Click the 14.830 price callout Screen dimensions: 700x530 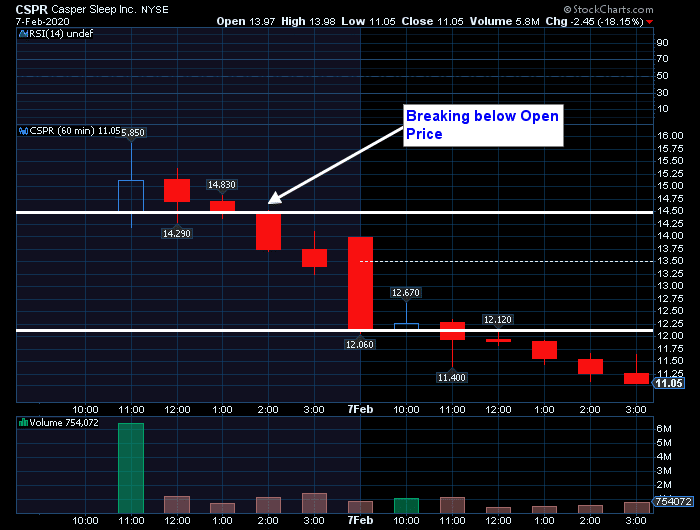click(222, 184)
